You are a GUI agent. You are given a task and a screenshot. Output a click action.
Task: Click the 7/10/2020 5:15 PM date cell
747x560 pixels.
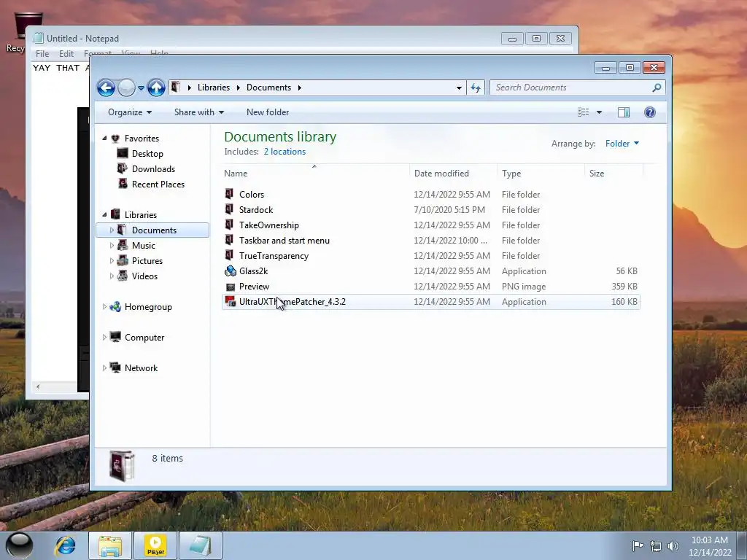coord(449,209)
